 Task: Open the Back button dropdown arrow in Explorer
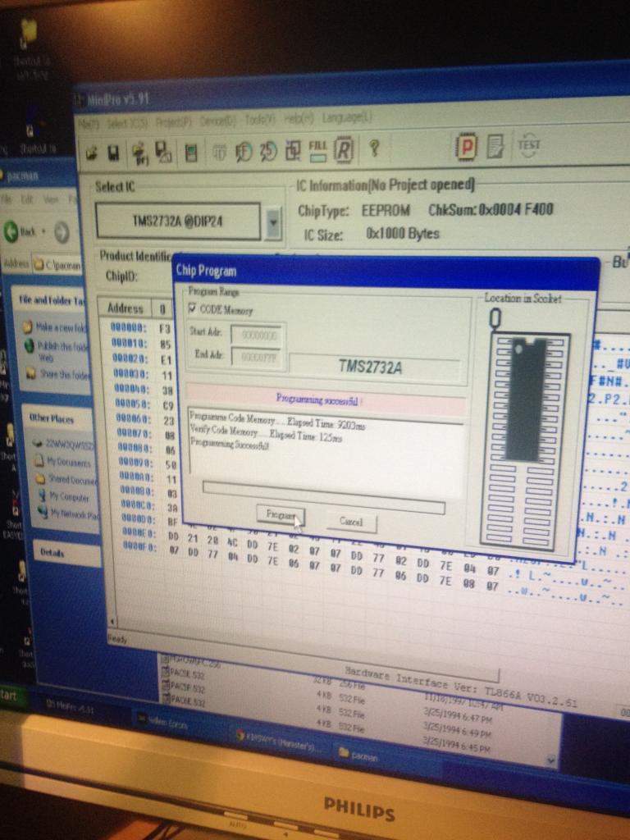[43, 231]
